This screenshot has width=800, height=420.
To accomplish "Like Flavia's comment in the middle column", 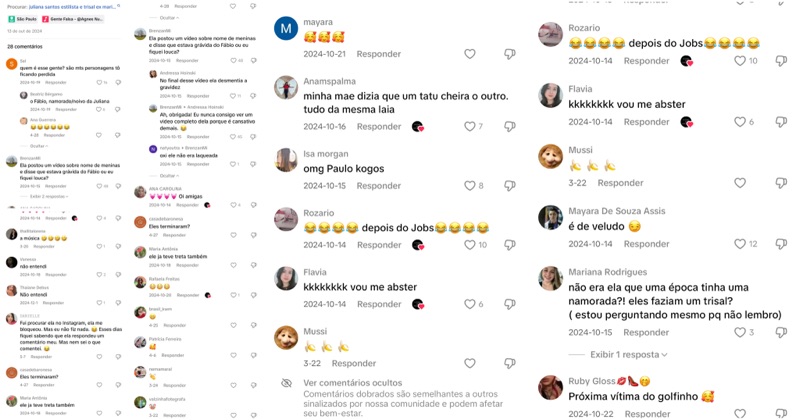I will 470,304.
